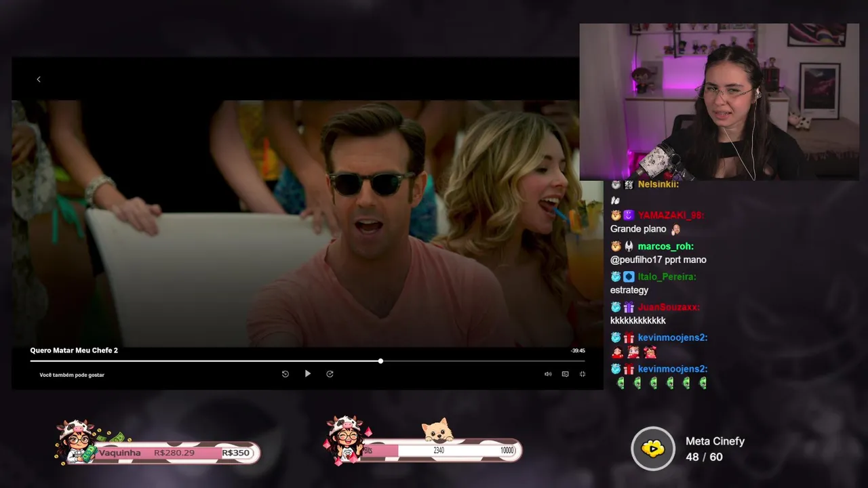
Task: Click the yellow Cinefy circle icon
Action: pyautogui.click(x=653, y=448)
